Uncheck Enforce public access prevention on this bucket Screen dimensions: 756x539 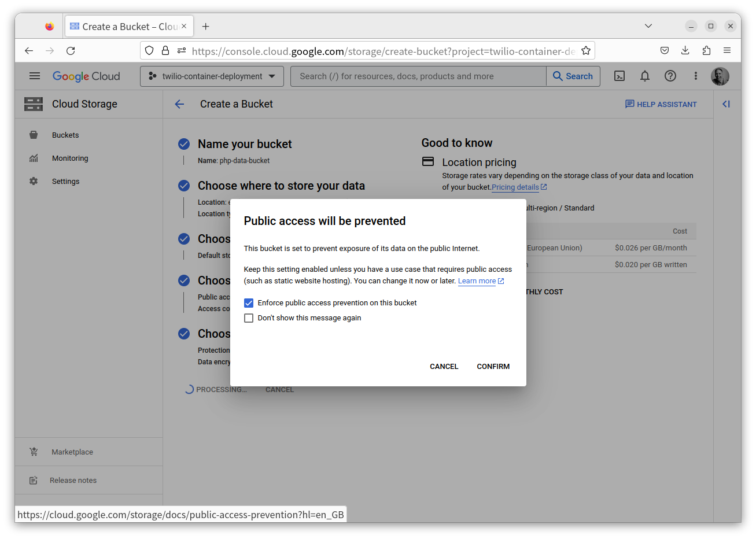(249, 303)
